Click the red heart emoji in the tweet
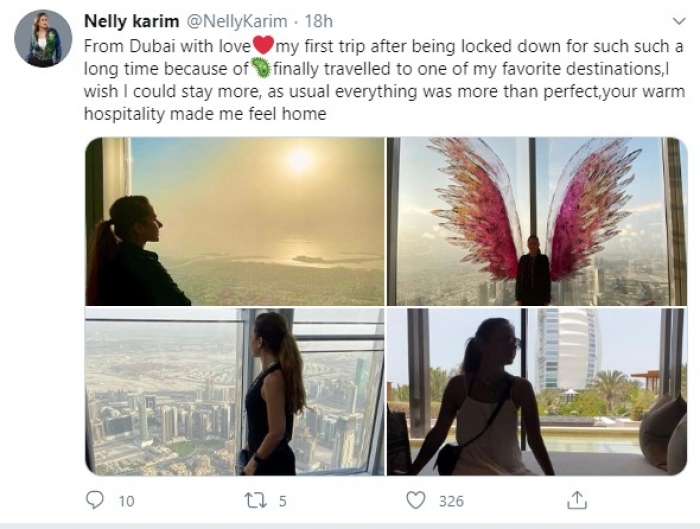This screenshot has height=529, width=700. 263,47
